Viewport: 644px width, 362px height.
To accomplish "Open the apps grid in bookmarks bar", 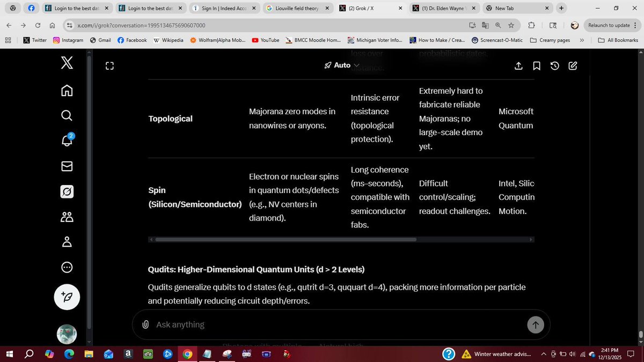I will (8, 40).
